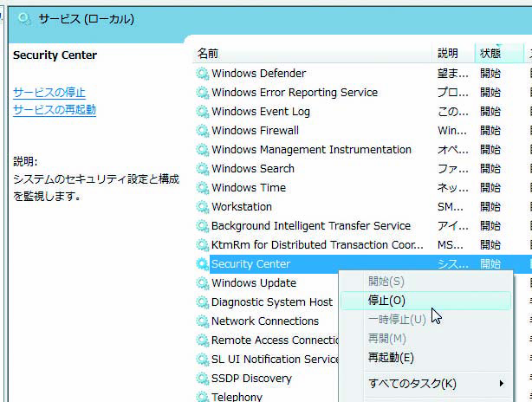Click the greyed 開始(S) menu entry

pyautogui.click(x=425, y=282)
